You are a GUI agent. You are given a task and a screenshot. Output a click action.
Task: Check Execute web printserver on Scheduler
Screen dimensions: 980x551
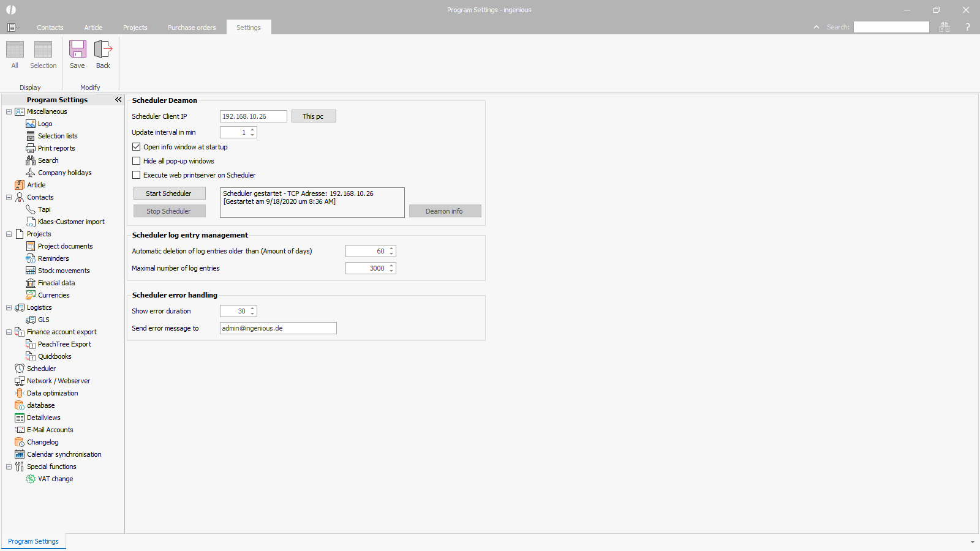coord(137,175)
